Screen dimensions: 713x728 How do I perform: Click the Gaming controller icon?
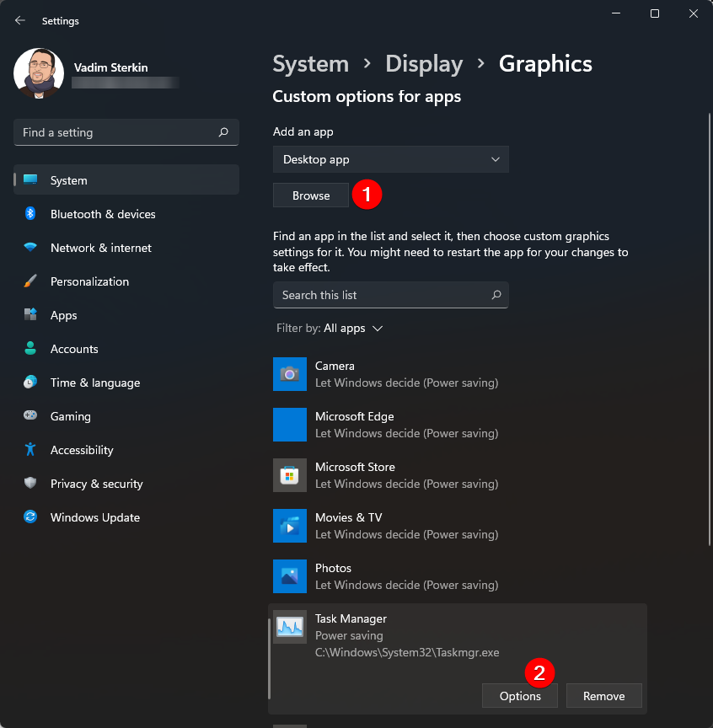[30, 415]
